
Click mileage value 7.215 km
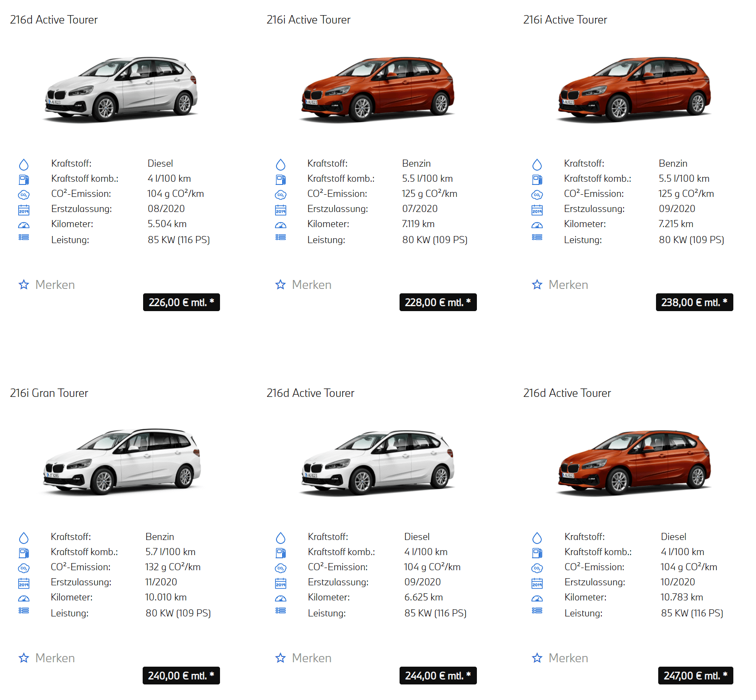coord(676,224)
